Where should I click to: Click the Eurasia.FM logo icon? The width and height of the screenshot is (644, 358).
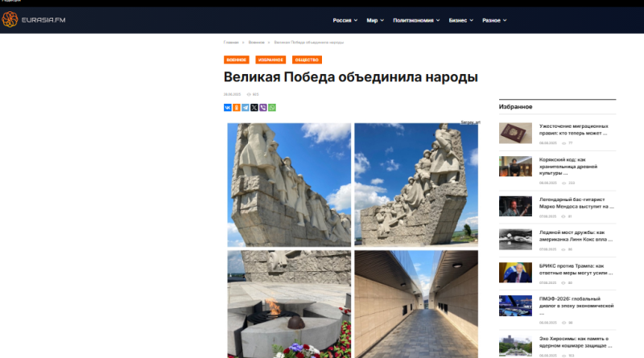[10, 19]
